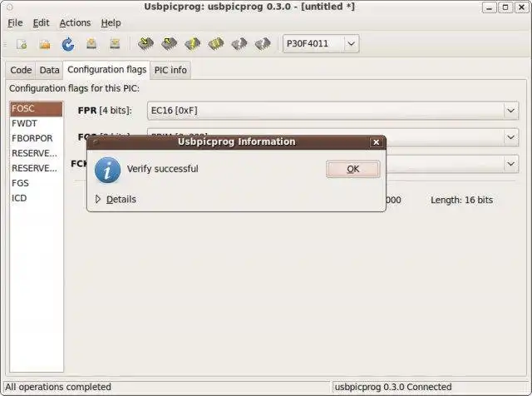The height and width of the screenshot is (396, 532).
Task: Select ICD in the flags list
Action: 37,198
